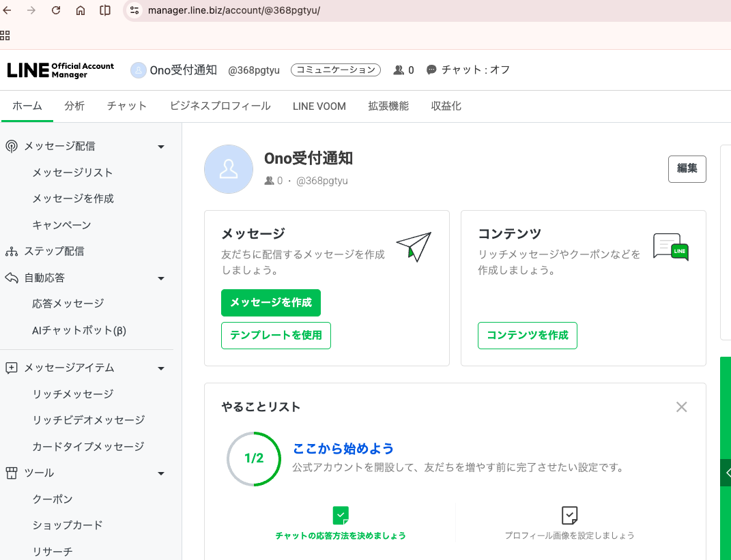Collapse the メッセージアイテム section arrow
The image size is (731, 560).
point(161,368)
